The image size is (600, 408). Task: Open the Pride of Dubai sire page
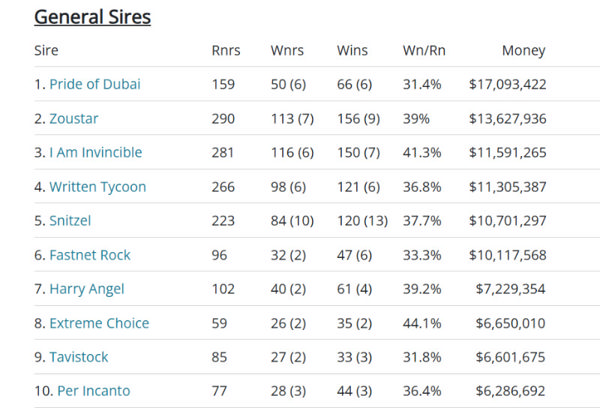tap(95, 84)
